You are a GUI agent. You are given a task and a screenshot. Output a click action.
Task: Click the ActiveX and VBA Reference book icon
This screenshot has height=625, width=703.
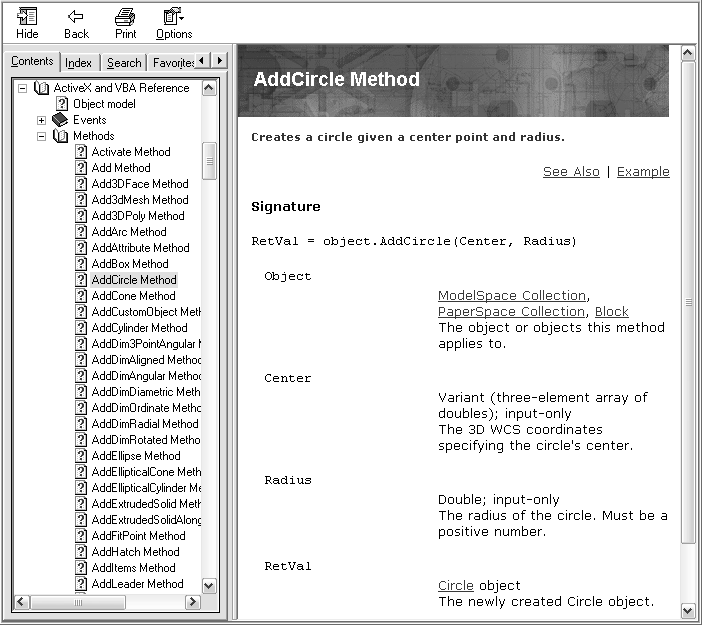click(x=42, y=88)
